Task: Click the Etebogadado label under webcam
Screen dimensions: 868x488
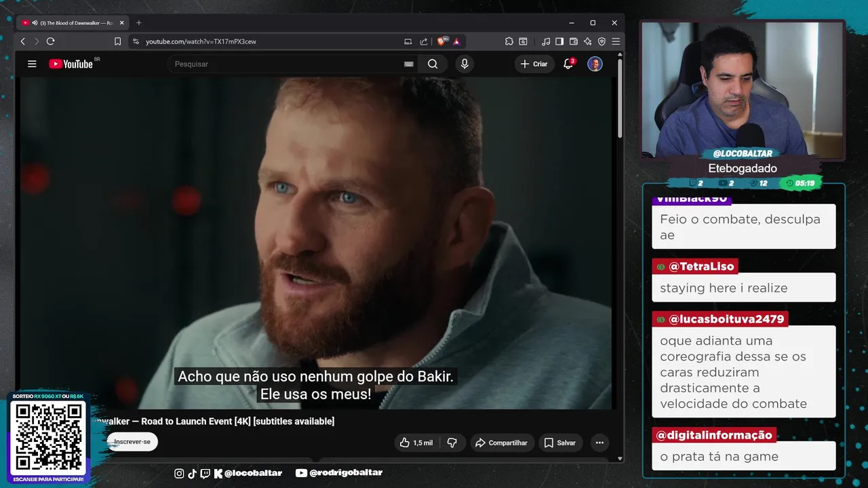Action: (743, 169)
